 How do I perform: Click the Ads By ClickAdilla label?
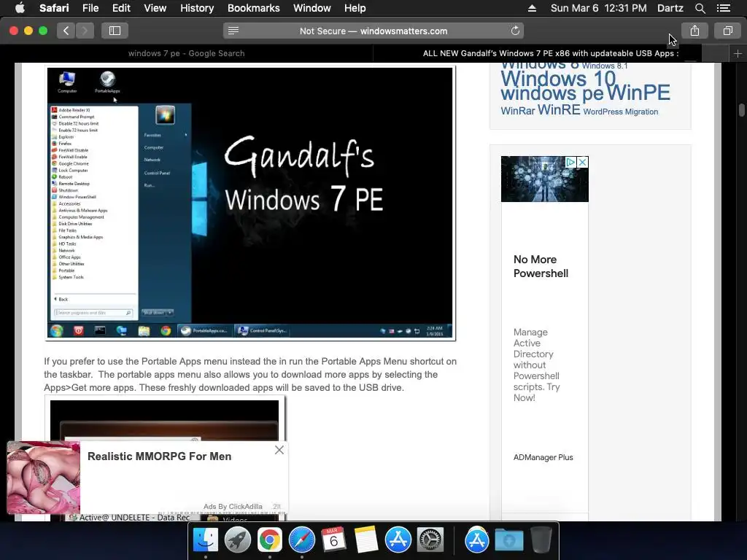pyautogui.click(x=233, y=507)
